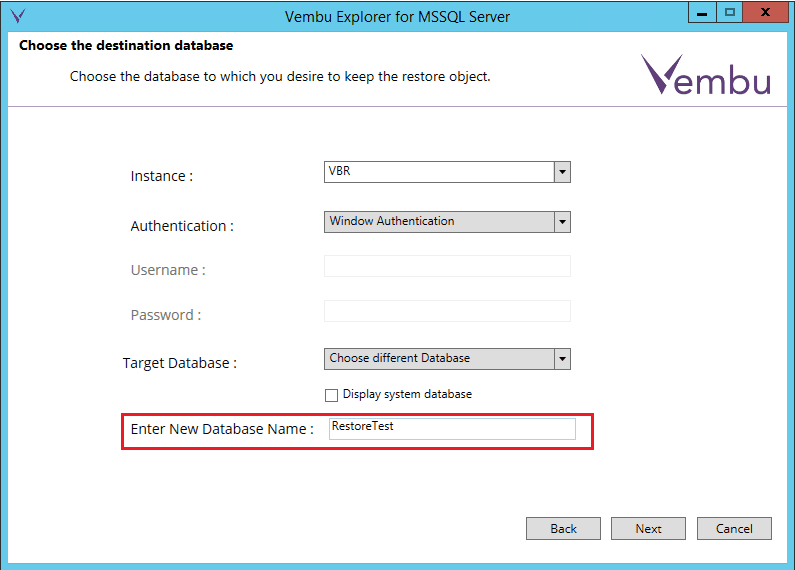Open the Authentication dropdown arrow
The width and height of the screenshot is (795, 570).
(x=562, y=222)
